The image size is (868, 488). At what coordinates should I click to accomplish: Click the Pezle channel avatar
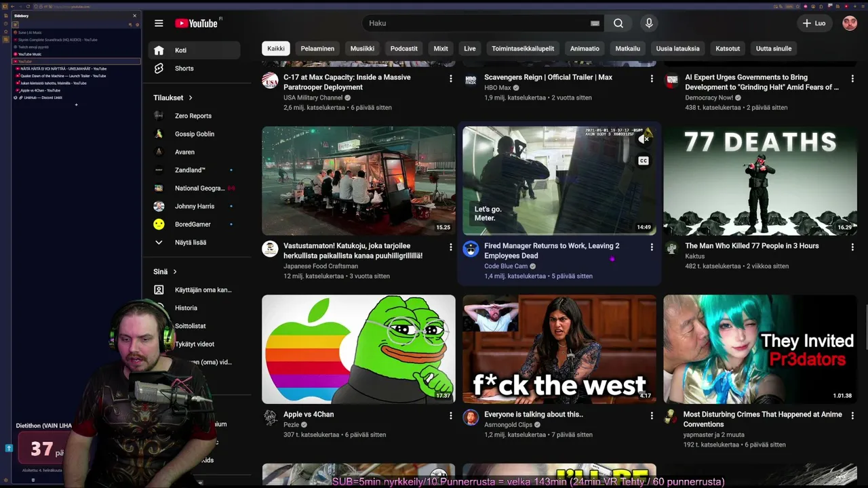270,418
